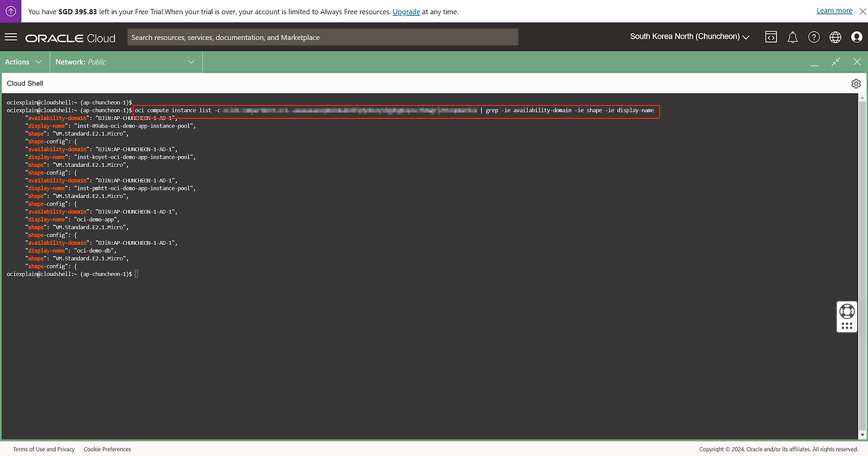The height and width of the screenshot is (456, 868).
Task: Expand the Network: Public dropdown
Action: coord(125,62)
